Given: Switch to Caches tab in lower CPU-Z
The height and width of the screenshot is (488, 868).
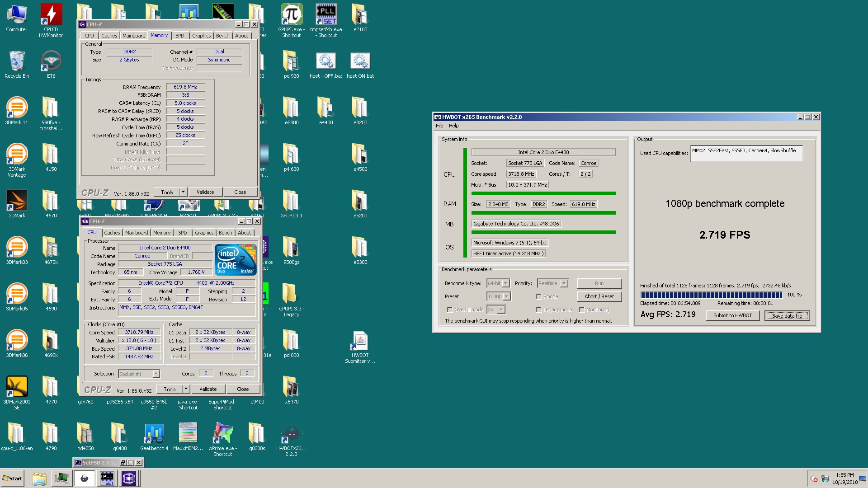Looking at the screenshot, I should (112, 233).
